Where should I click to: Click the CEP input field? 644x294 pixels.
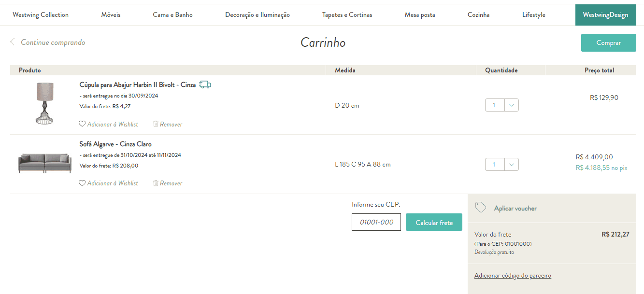click(376, 222)
